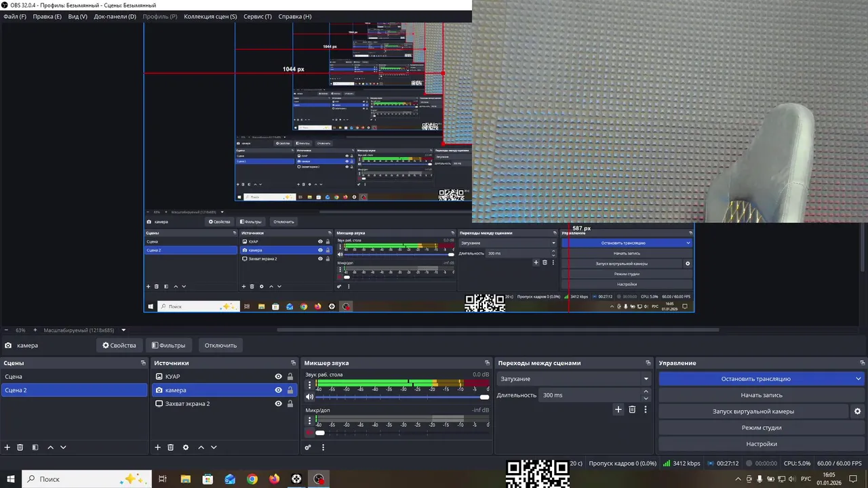This screenshot has height=488, width=868.
Task: Hide the камера source
Action: coord(278,390)
